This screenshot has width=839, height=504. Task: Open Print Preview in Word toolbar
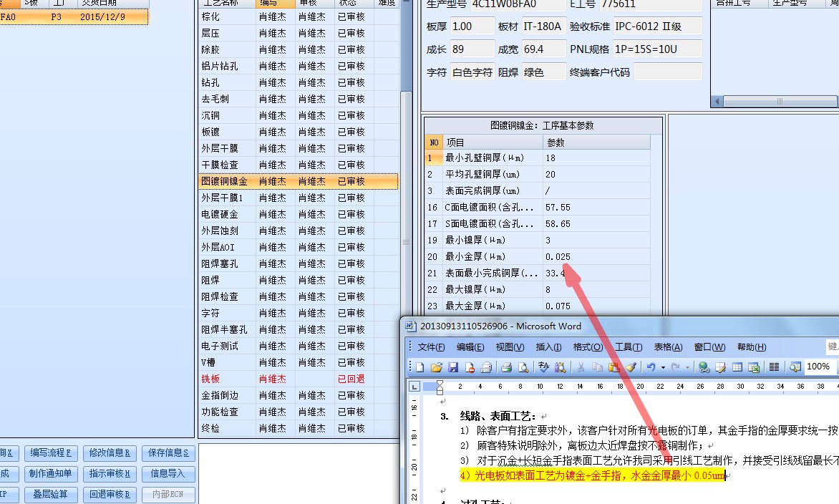[x=523, y=367]
